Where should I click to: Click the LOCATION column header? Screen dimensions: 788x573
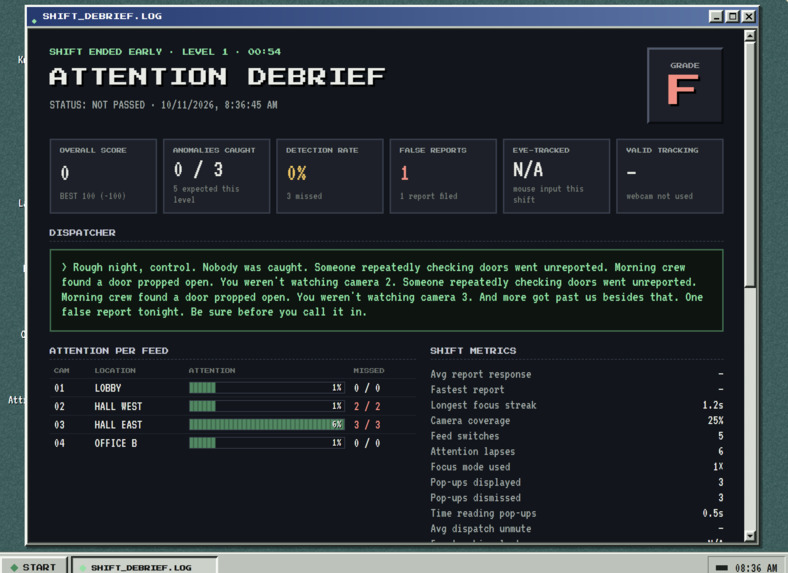pyautogui.click(x=115, y=370)
